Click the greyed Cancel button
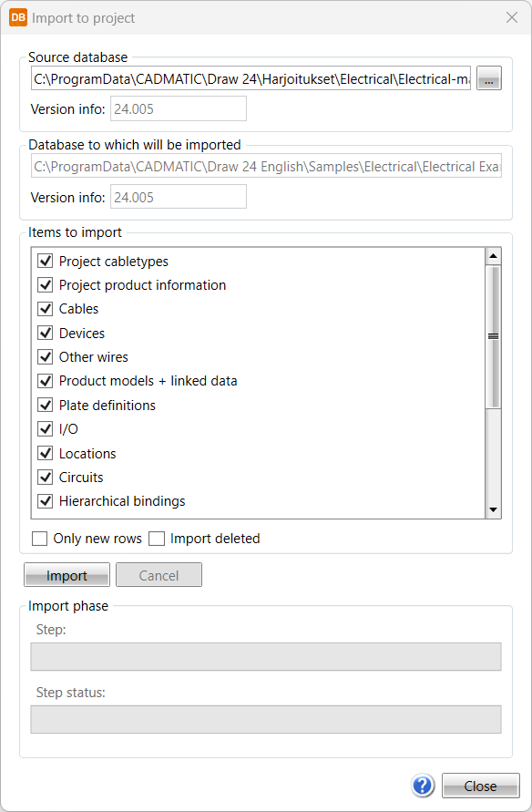The image size is (532, 812). tap(159, 575)
